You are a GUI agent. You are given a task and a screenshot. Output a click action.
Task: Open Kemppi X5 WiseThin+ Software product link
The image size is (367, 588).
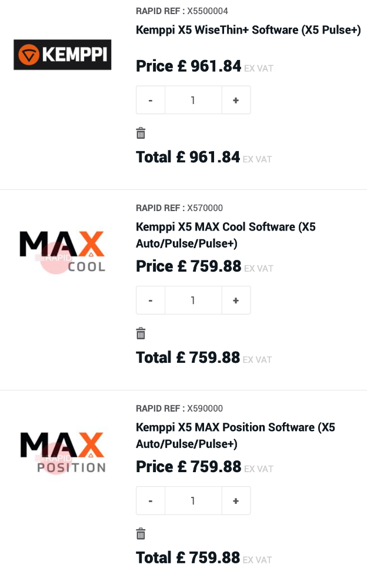(248, 30)
